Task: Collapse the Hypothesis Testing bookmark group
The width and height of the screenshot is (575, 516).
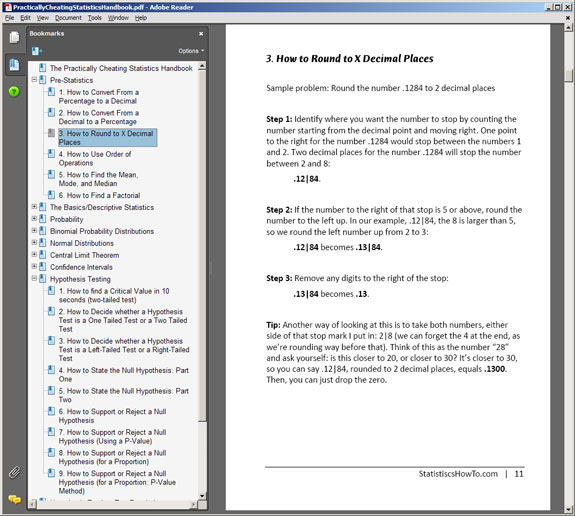Action: 34,278
